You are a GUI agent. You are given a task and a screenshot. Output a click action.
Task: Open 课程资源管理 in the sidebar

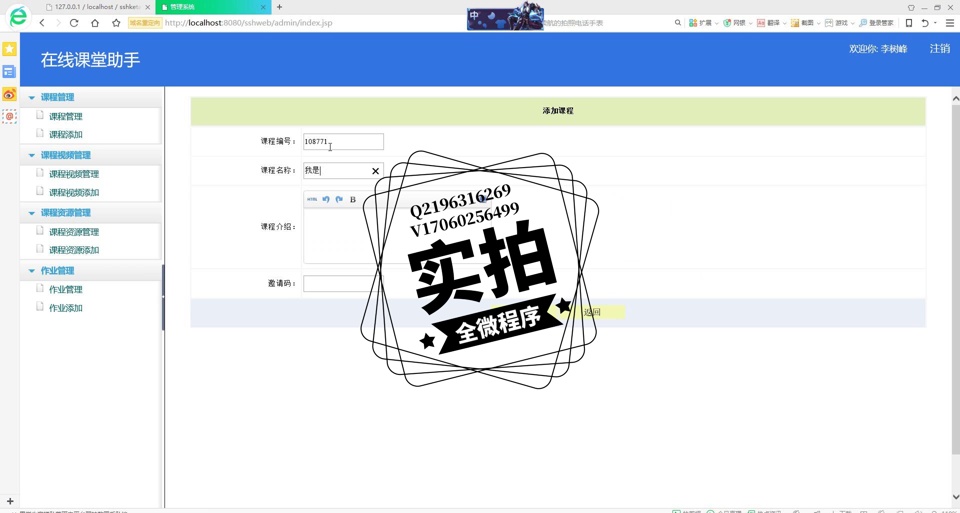[74, 232]
